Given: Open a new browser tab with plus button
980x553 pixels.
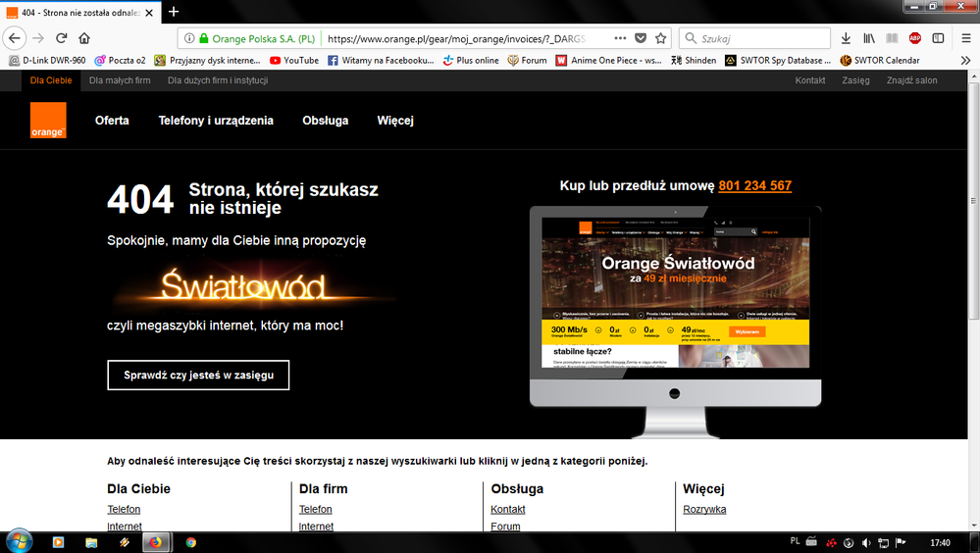Looking at the screenshot, I should point(174,12).
